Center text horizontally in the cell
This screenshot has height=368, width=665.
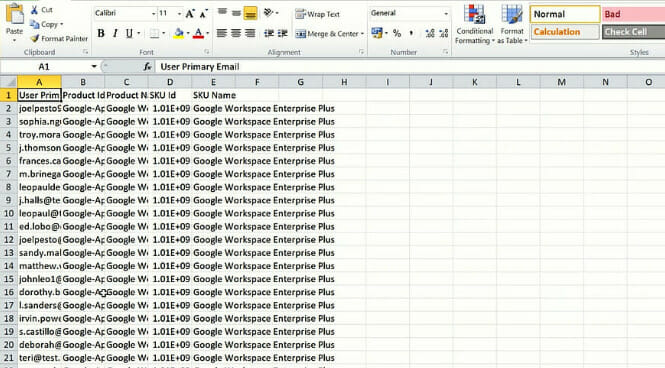tap(236, 33)
